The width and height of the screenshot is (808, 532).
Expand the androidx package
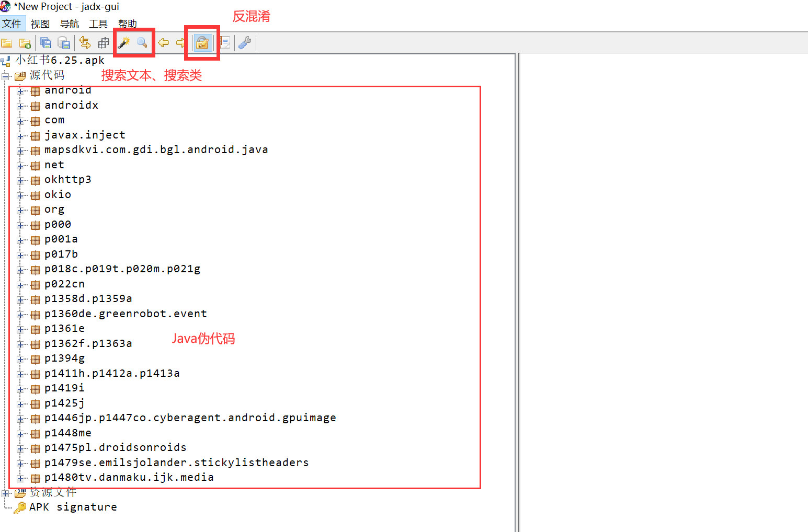pyautogui.click(x=20, y=106)
